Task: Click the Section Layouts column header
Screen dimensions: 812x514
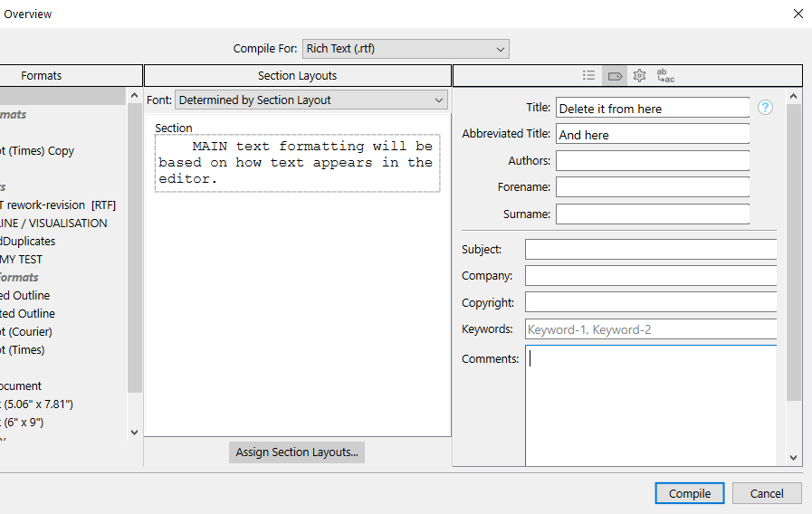Action: click(x=297, y=76)
